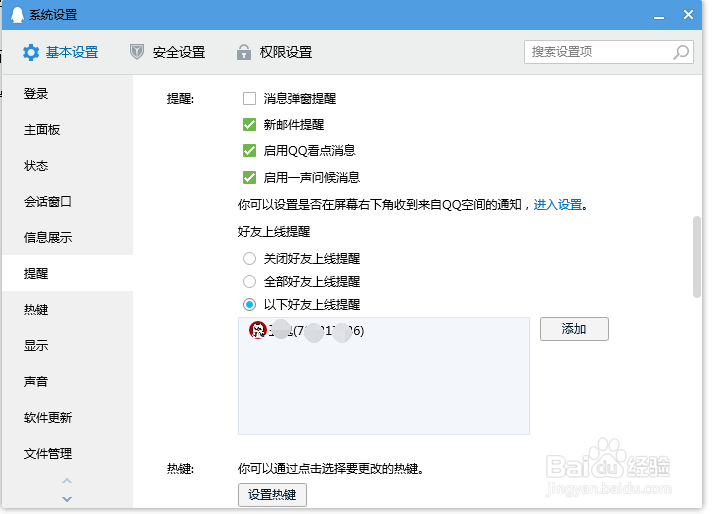The width and height of the screenshot is (712, 514).
Task: Switch to 基本设置 tab
Action: (x=61, y=53)
